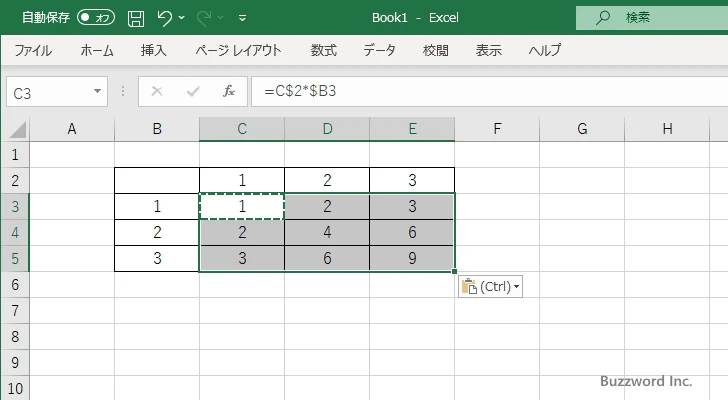Click cell D3 containing 2
The width and height of the screenshot is (728, 400).
pyautogui.click(x=327, y=206)
